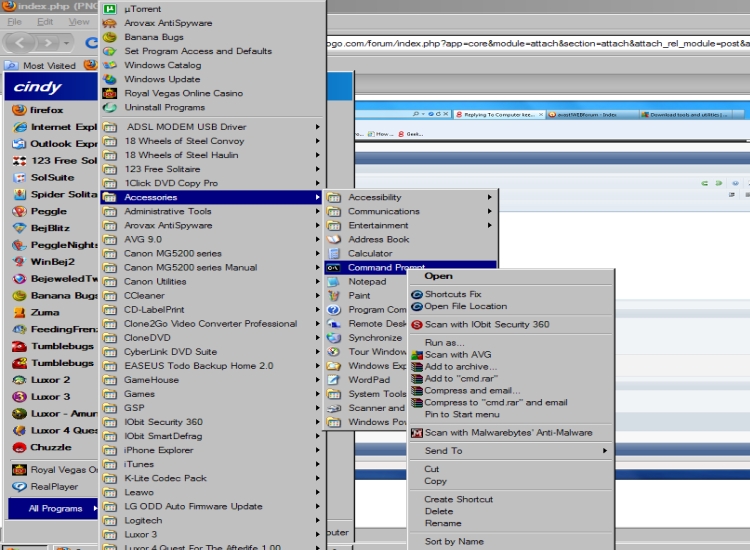Click Shortcuts Fix icon in context menu
The height and width of the screenshot is (550, 750).
tap(417, 294)
